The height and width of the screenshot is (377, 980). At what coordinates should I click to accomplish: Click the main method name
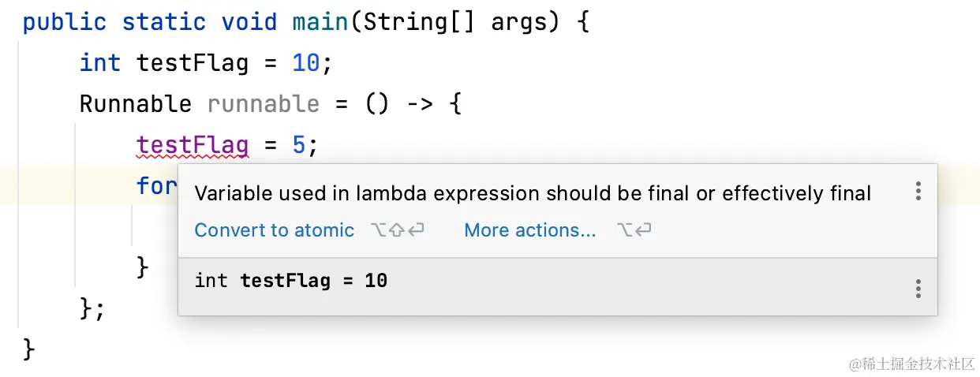(x=320, y=21)
